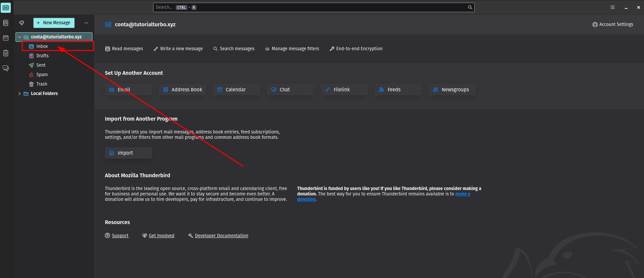This screenshot has width=644, height=278.
Task: Click the Import button
Action: tap(128, 153)
